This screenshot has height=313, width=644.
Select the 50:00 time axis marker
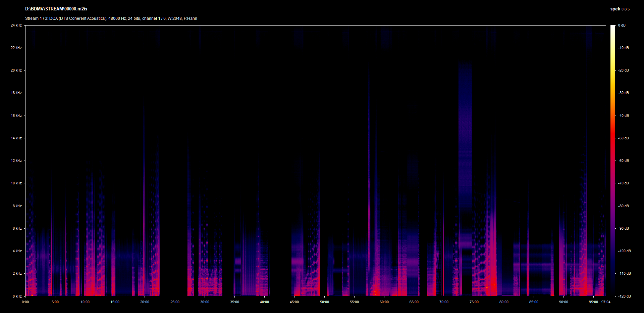pyautogui.click(x=324, y=302)
